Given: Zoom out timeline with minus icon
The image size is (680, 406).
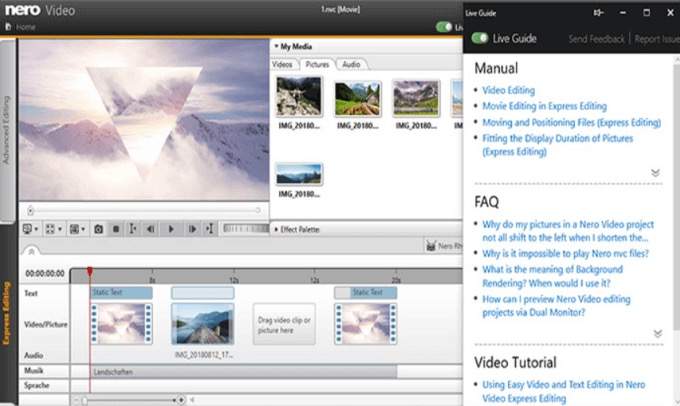Looking at the screenshot, I should pos(76,400).
